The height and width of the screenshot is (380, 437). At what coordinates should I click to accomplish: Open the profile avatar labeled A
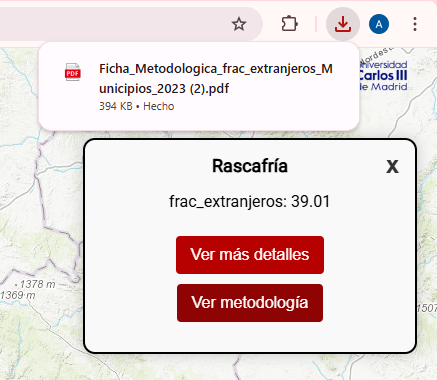[x=379, y=24]
